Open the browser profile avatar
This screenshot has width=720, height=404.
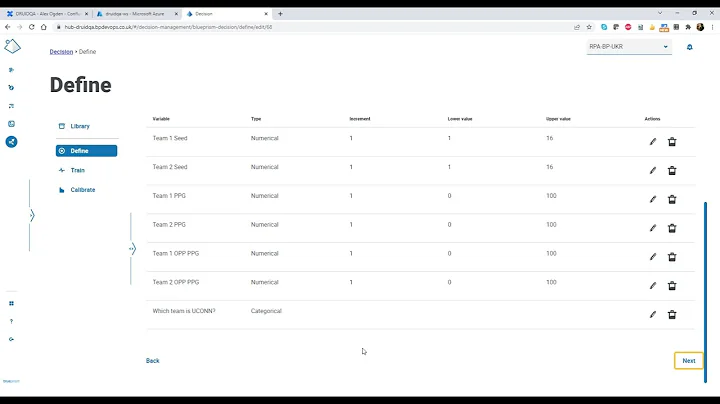coord(700,27)
